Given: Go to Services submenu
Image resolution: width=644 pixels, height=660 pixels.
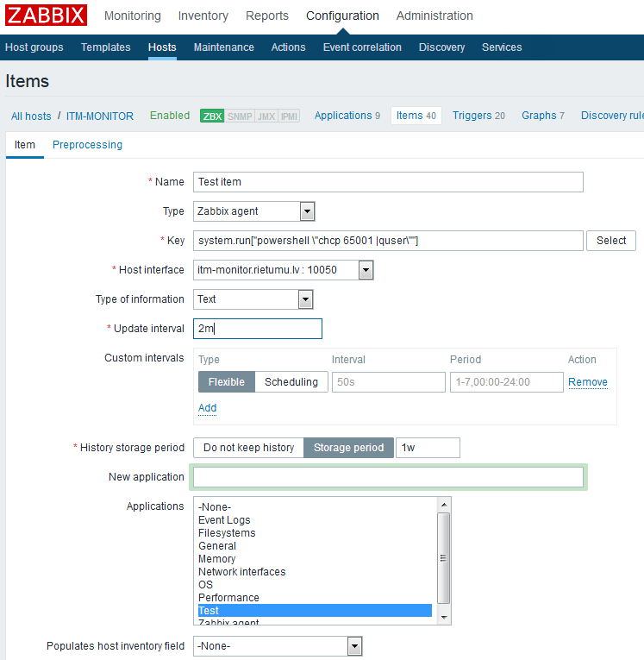Looking at the screenshot, I should tap(502, 47).
